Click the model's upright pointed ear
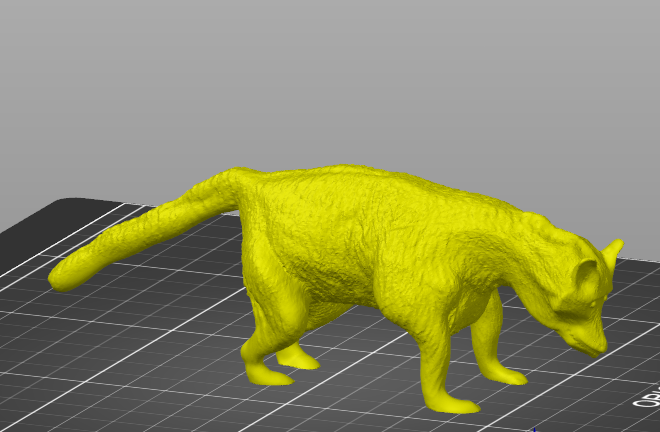Image resolution: width=660 pixels, height=432 pixels. tap(614, 254)
